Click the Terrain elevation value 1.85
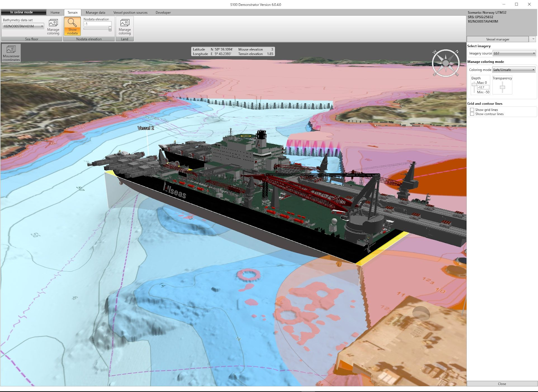 tap(270, 54)
